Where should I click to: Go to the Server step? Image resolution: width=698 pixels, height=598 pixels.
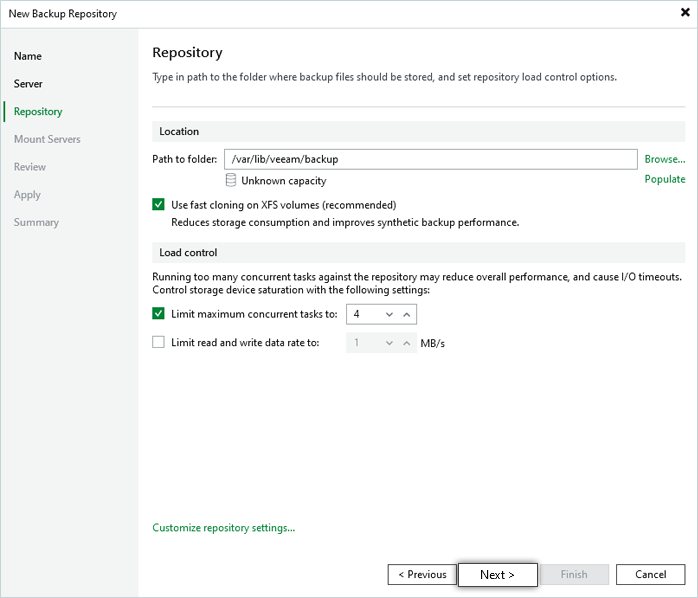(28, 84)
